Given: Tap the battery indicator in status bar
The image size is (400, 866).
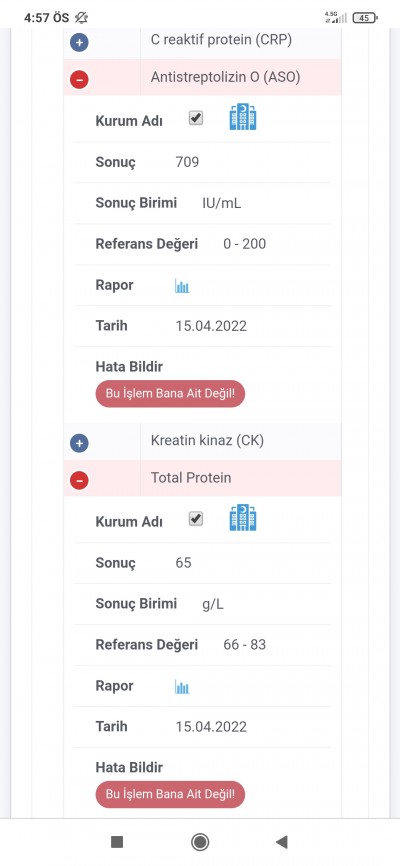Looking at the screenshot, I should (x=365, y=18).
